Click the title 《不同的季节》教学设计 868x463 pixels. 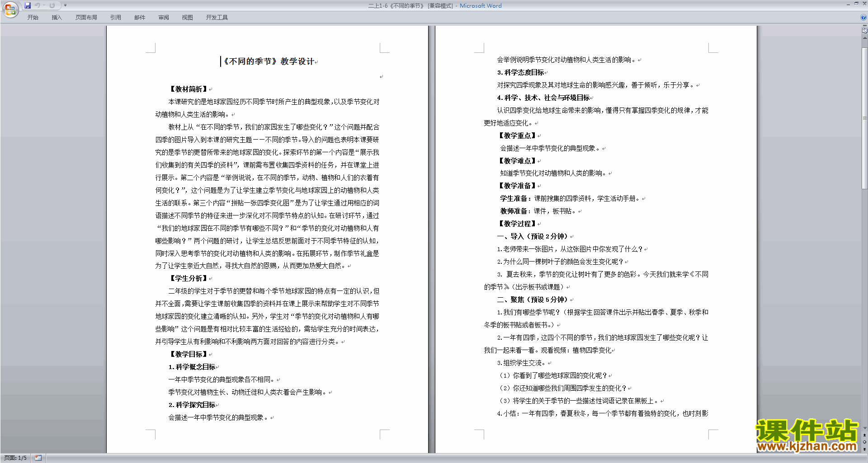pos(269,61)
